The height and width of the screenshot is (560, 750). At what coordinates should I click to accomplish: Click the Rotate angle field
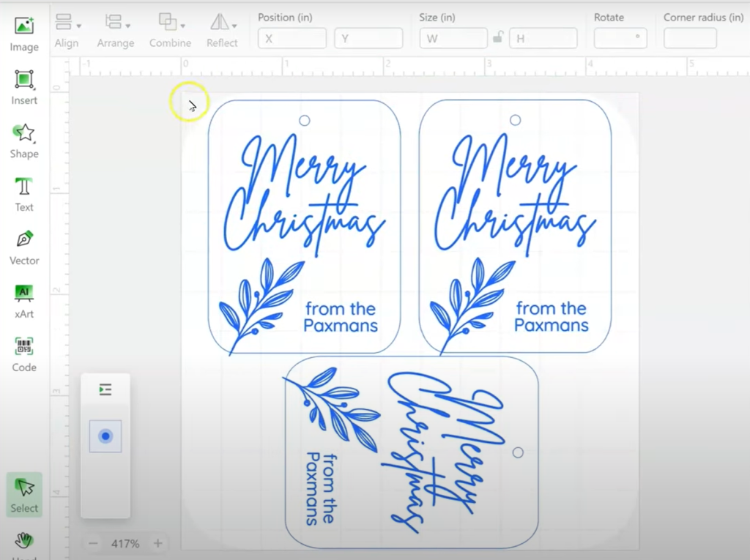point(620,38)
